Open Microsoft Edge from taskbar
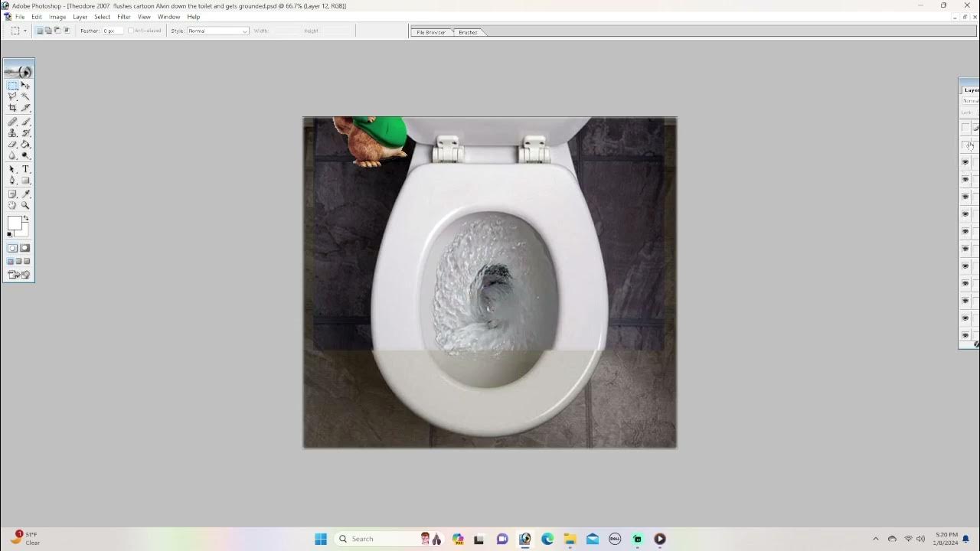This screenshot has width=980, height=551. click(x=547, y=539)
